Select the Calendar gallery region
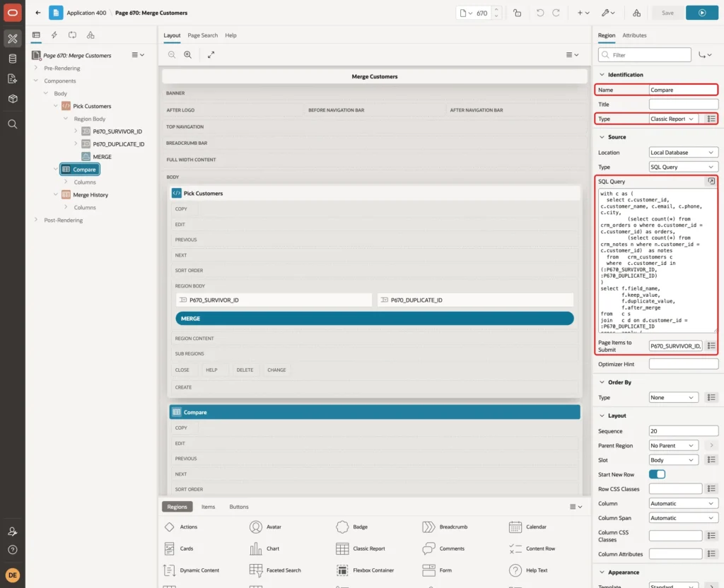The height and width of the screenshot is (588, 724). click(x=527, y=527)
